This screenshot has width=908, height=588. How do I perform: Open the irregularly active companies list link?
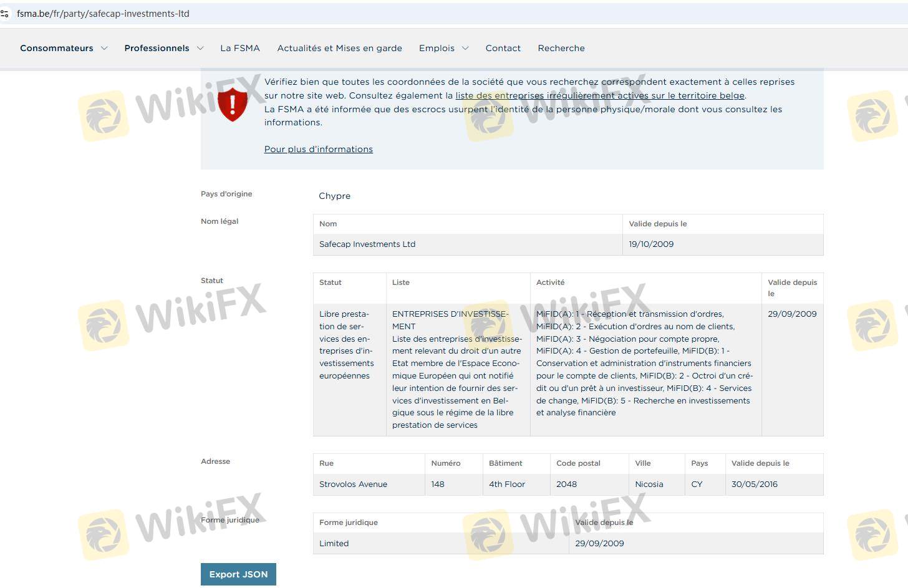pyautogui.click(x=600, y=95)
